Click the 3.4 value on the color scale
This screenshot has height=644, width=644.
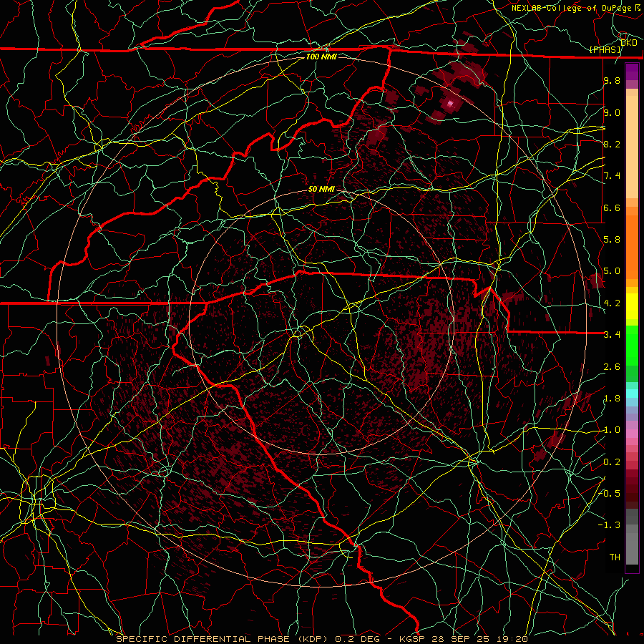pos(612,335)
